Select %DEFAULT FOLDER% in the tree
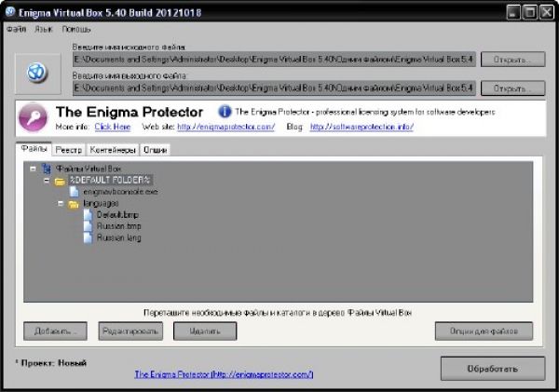Screen dimensions: 559x392 click(x=110, y=180)
